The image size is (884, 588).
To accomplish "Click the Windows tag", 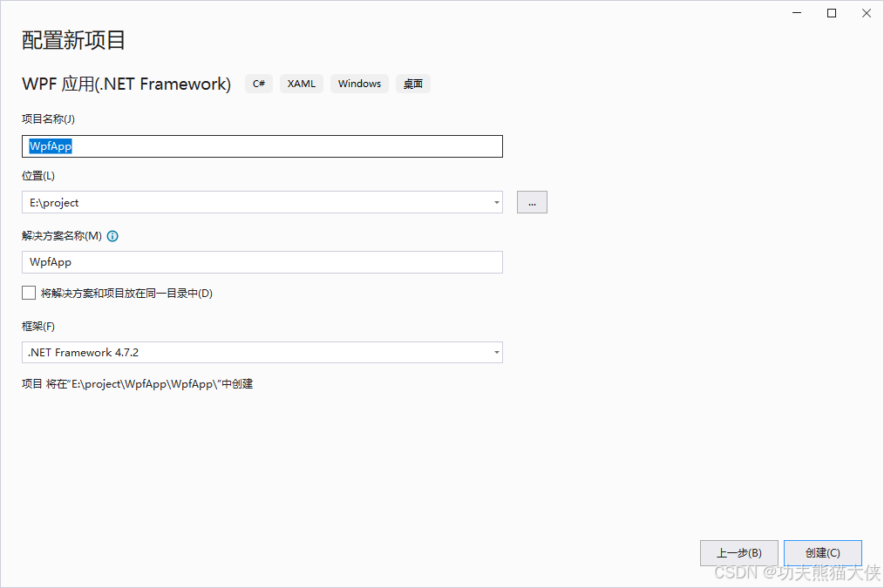I will (x=360, y=84).
